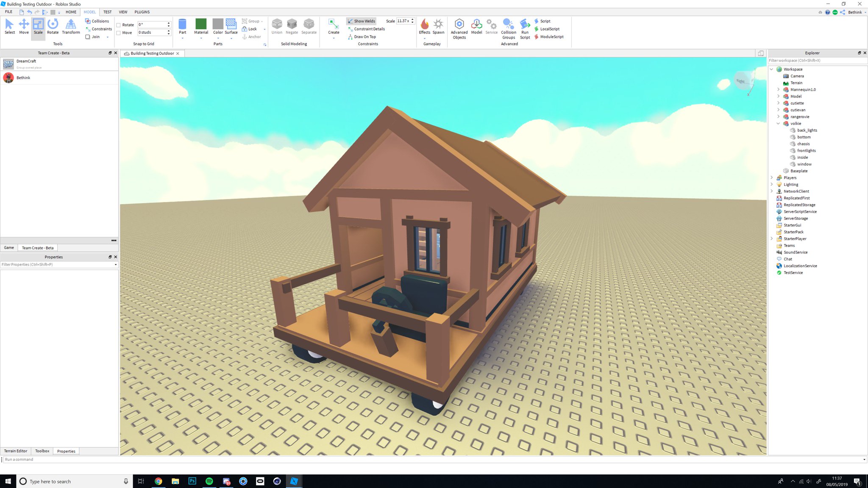The height and width of the screenshot is (488, 868).
Task: Switch to the TEST ribbon tab
Action: [107, 12]
